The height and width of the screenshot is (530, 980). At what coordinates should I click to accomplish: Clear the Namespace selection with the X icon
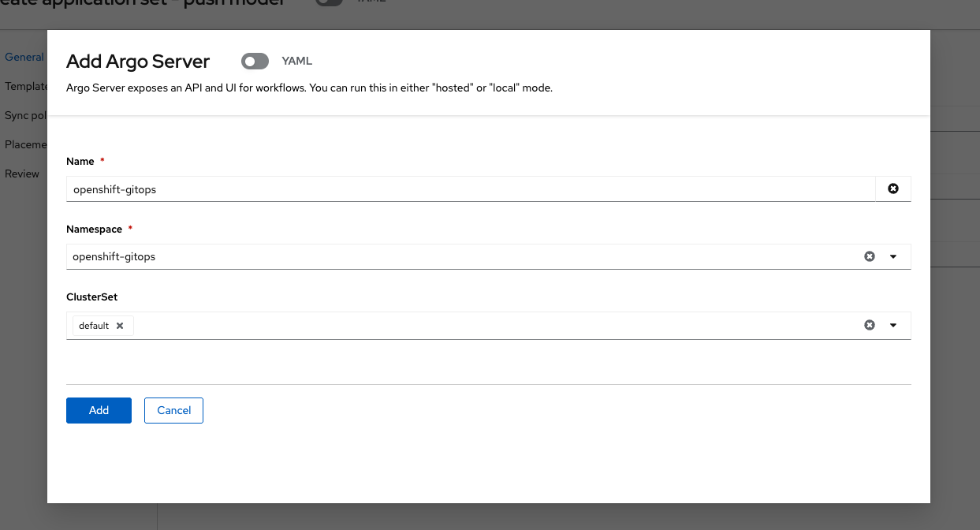[870, 256]
